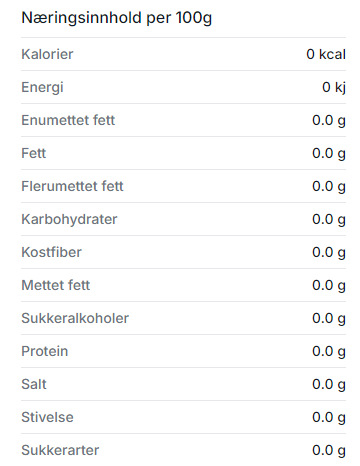The width and height of the screenshot is (360, 466).
Task: Click the Protein row label
Action: 45,351
